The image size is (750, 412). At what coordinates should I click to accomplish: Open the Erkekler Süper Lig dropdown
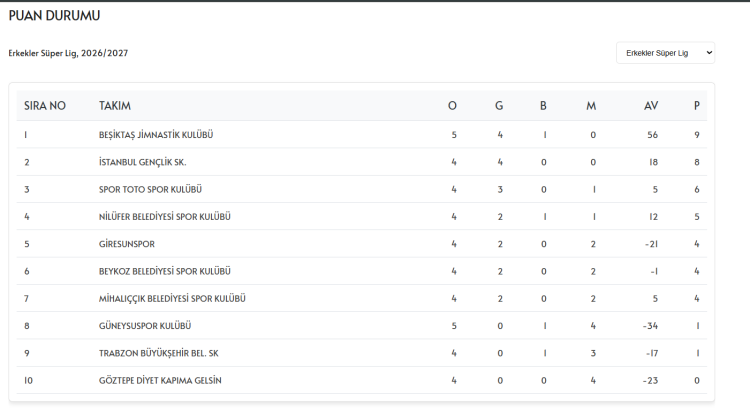pyautogui.click(x=665, y=53)
